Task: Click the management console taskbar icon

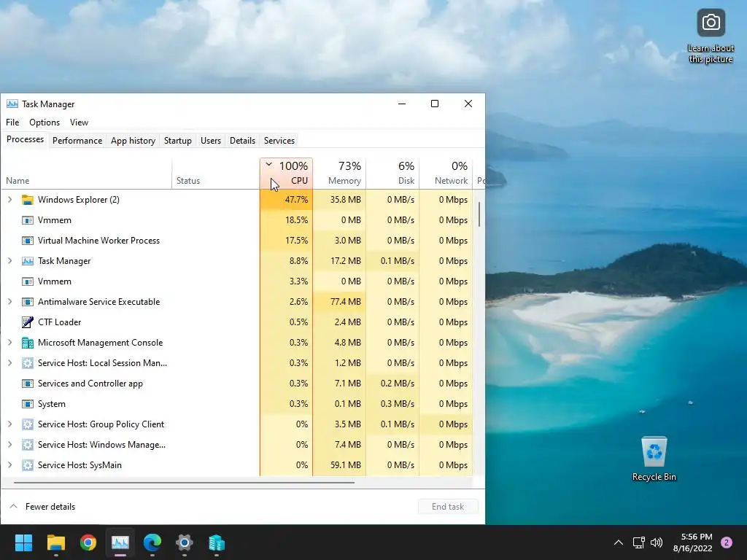Action: tap(217, 542)
